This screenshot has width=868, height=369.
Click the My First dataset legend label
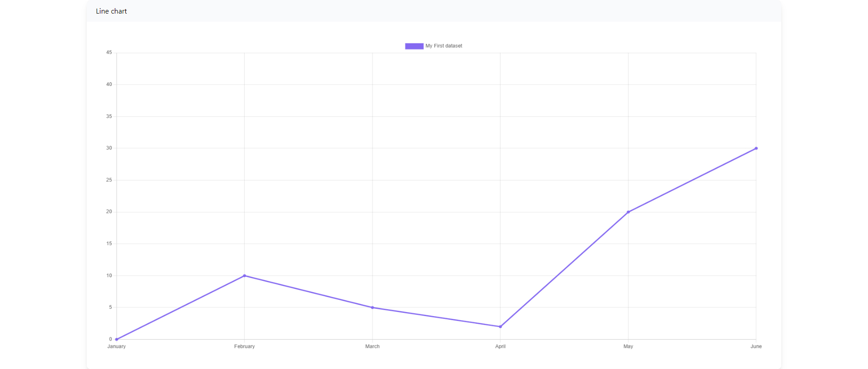click(443, 46)
